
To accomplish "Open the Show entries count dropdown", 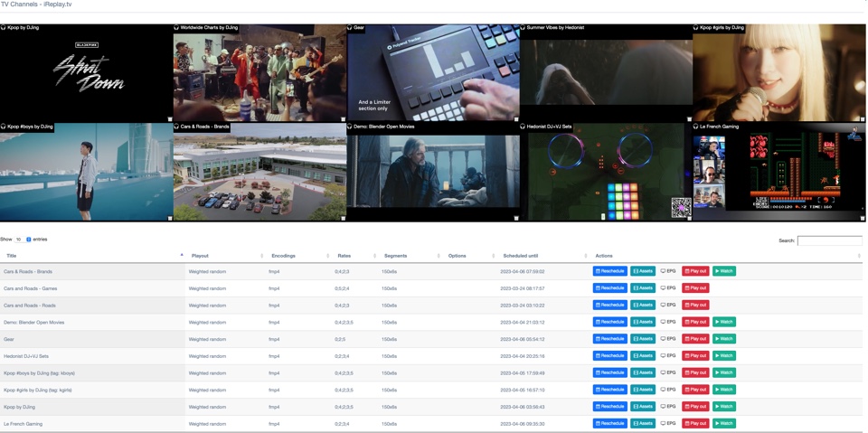I will [23, 240].
